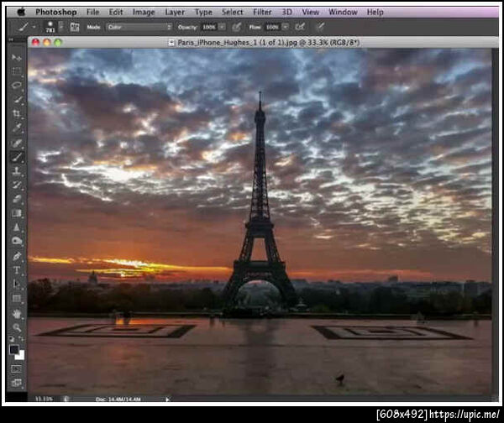Viewport: 504px width, 423px height.
Task: Select the Healing Brush tool
Action: pos(16,143)
